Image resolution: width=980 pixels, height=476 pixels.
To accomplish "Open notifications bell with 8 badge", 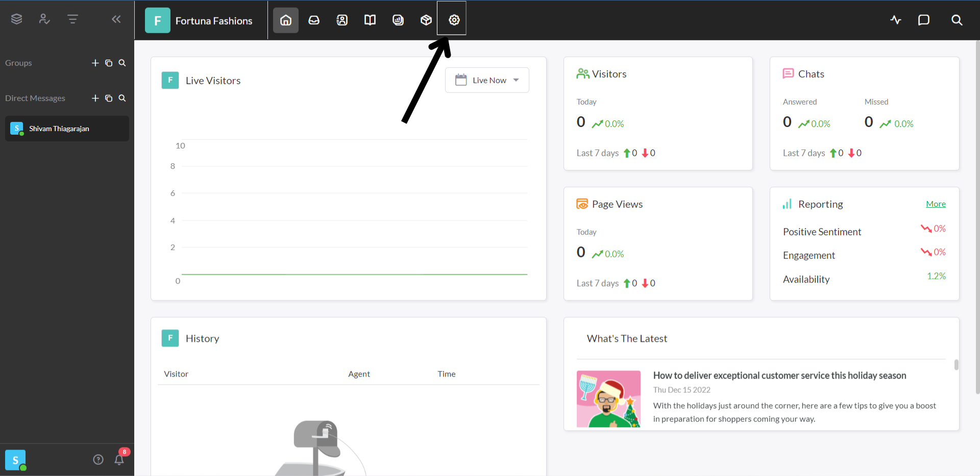I will click(x=119, y=459).
